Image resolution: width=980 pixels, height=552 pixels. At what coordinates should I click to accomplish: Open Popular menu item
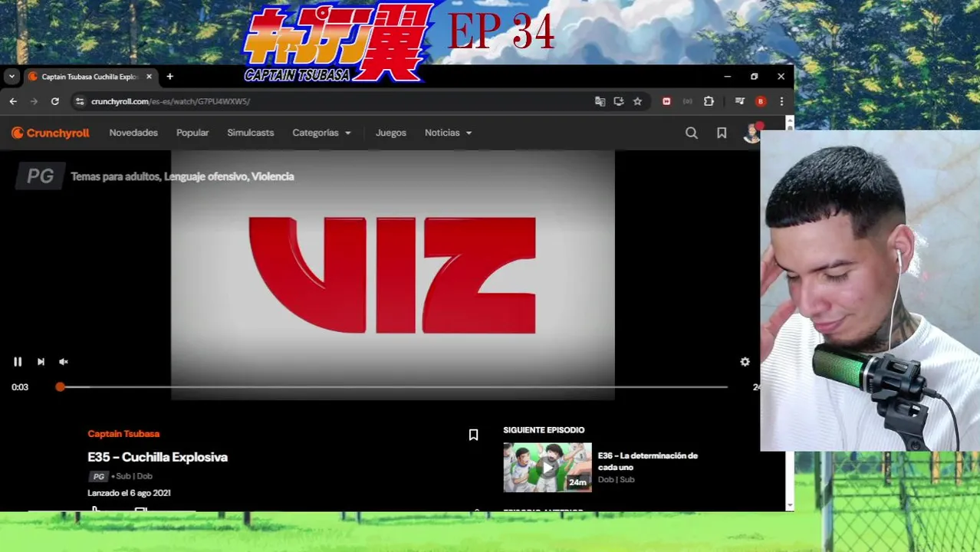point(192,133)
